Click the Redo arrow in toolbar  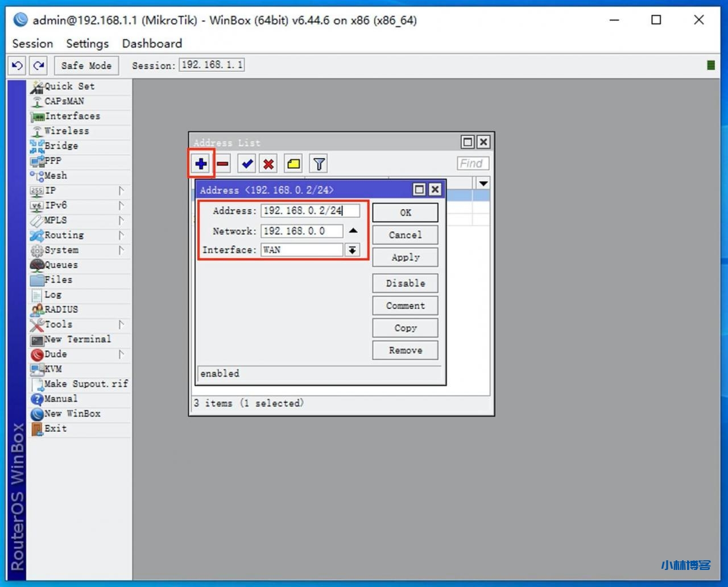click(x=39, y=65)
